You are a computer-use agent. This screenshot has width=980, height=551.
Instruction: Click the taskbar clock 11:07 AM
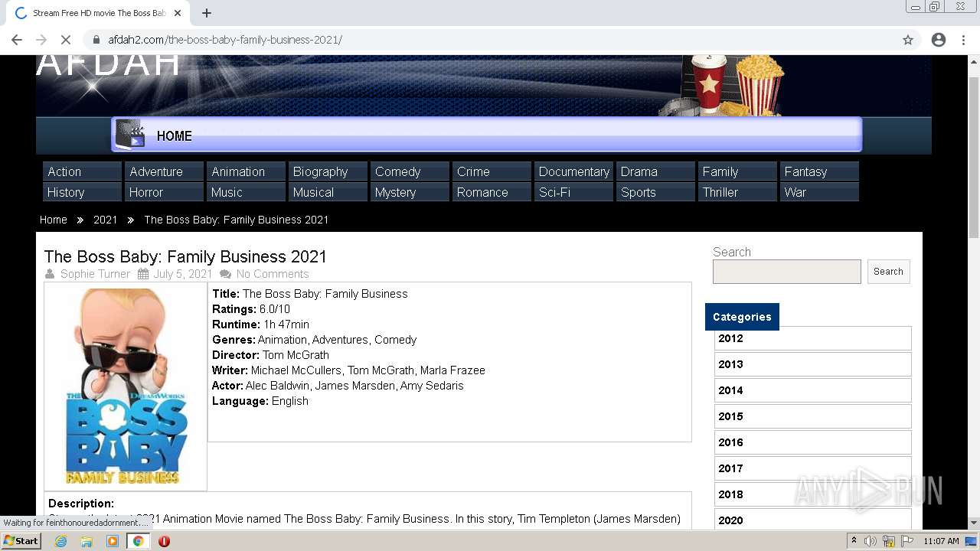pos(941,541)
